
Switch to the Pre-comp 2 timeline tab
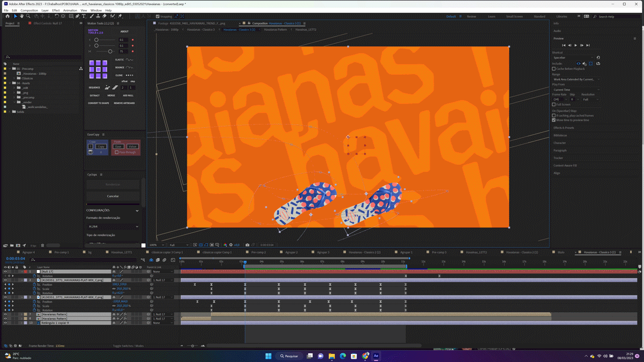coord(258,252)
